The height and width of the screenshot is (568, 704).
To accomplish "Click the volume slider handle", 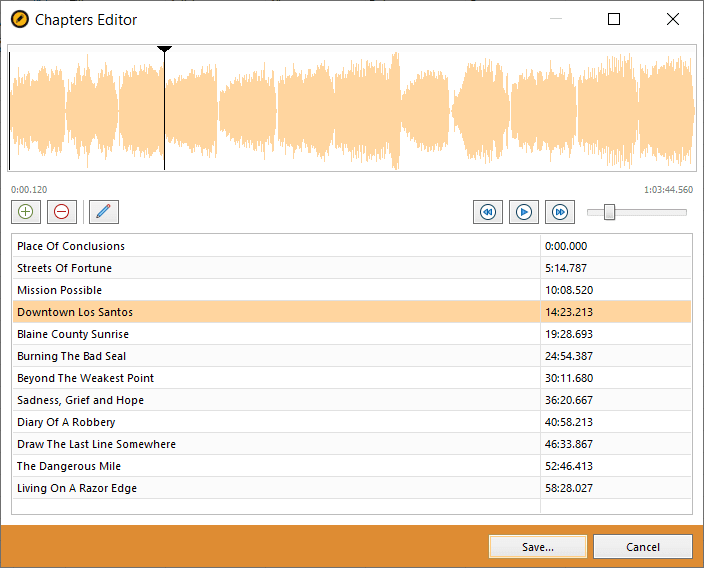I will [609, 212].
